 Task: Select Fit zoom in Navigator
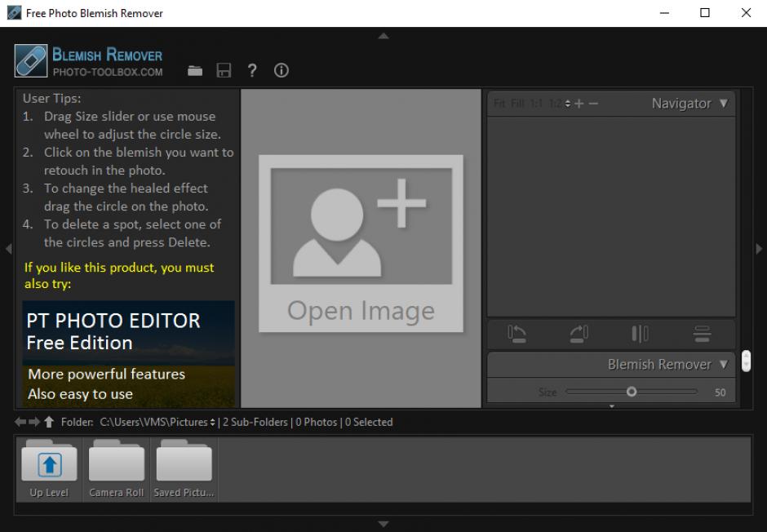pos(499,104)
